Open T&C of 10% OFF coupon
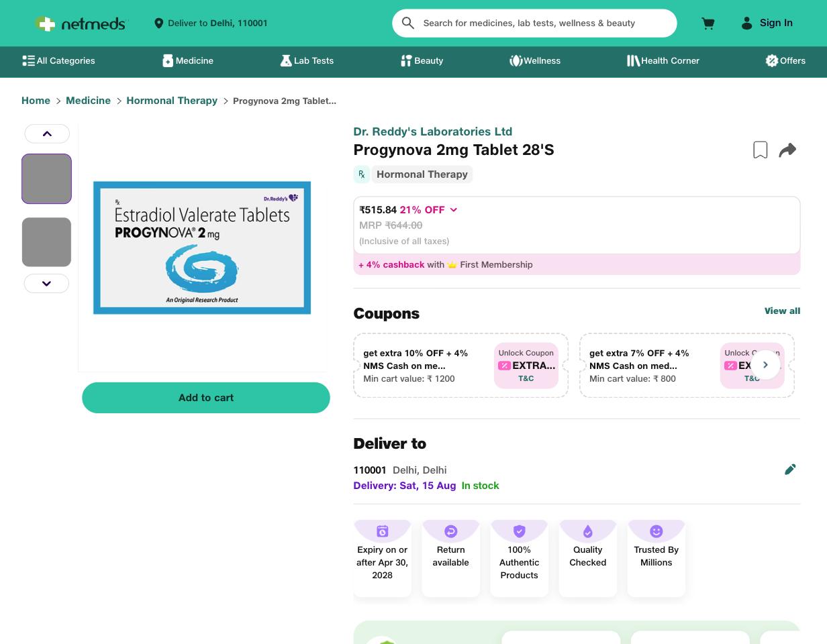This screenshot has height=644, width=827. click(x=526, y=379)
